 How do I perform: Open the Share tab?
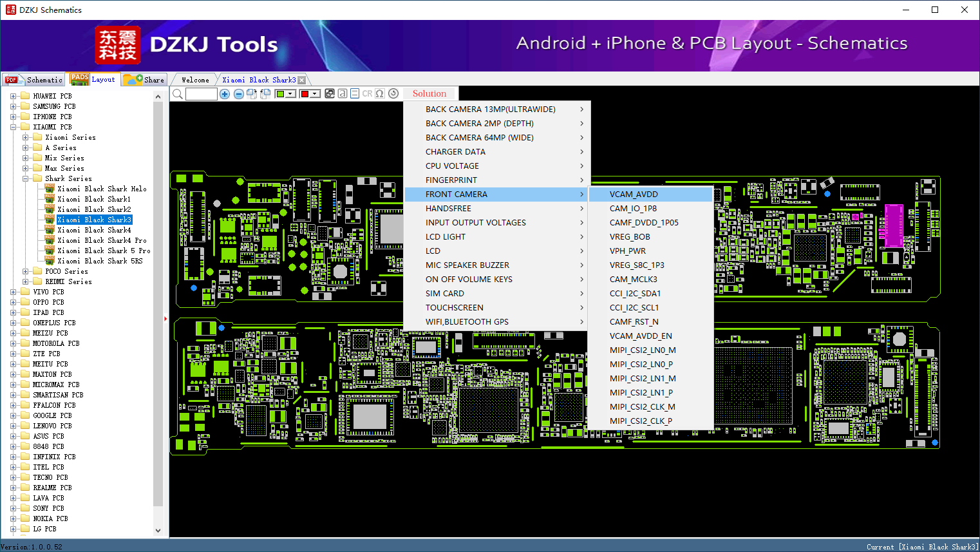pyautogui.click(x=144, y=80)
